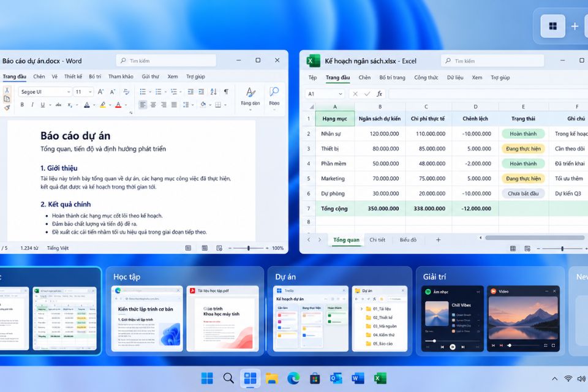Expand the font color dropdown arrow in Word
588x392 pixels.
(x=126, y=105)
